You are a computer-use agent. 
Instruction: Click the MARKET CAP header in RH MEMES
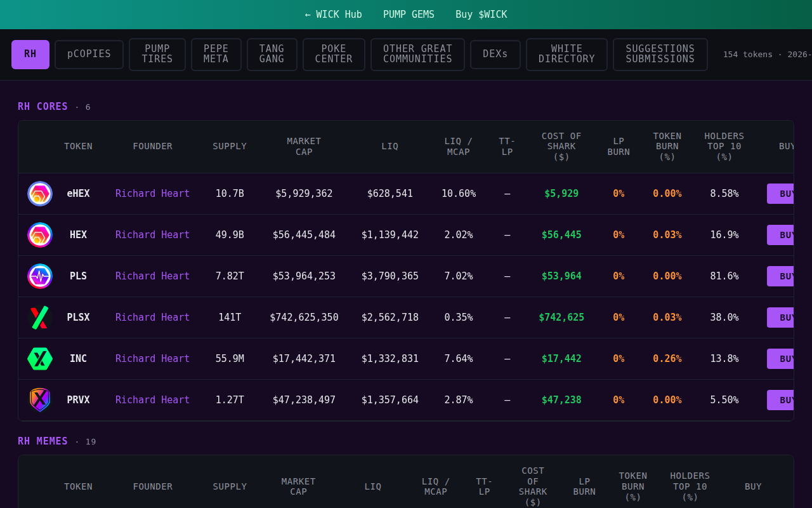(x=299, y=487)
